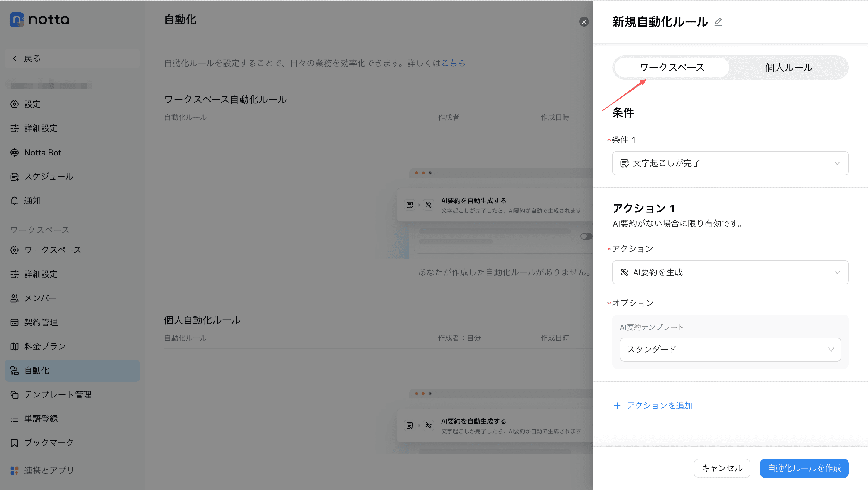Open Notta Bot settings in sidebar
The height and width of the screenshot is (490, 868).
click(x=42, y=153)
